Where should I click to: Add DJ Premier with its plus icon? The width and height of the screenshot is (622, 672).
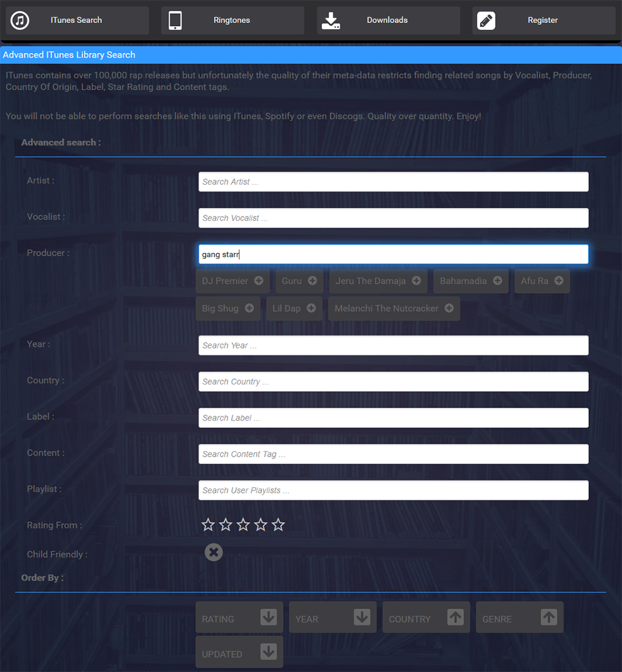(x=259, y=281)
